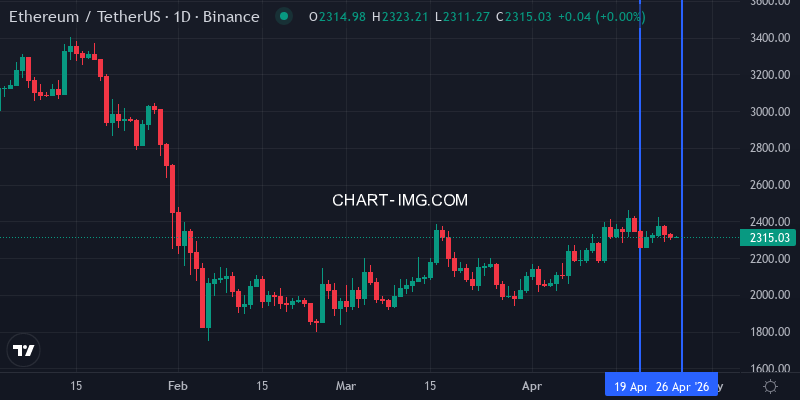Click the 2000.00 price axis label
The image size is (800, 400).
click(x=770, y=295)
